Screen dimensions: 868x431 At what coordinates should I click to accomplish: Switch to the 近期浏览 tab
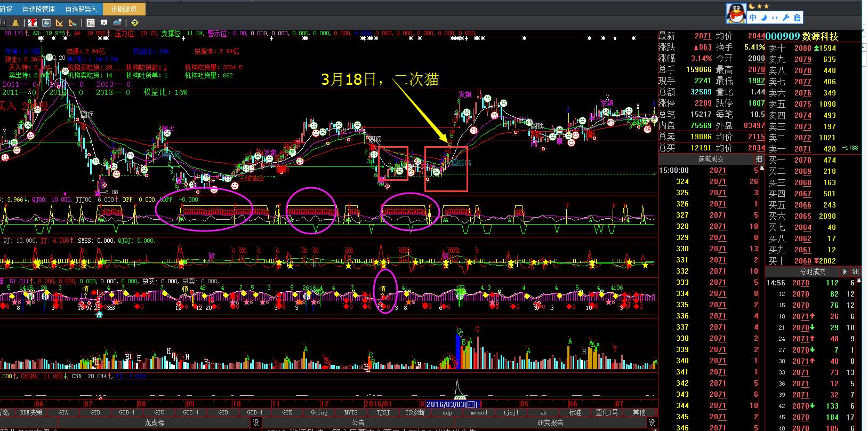tap(124, 9)
